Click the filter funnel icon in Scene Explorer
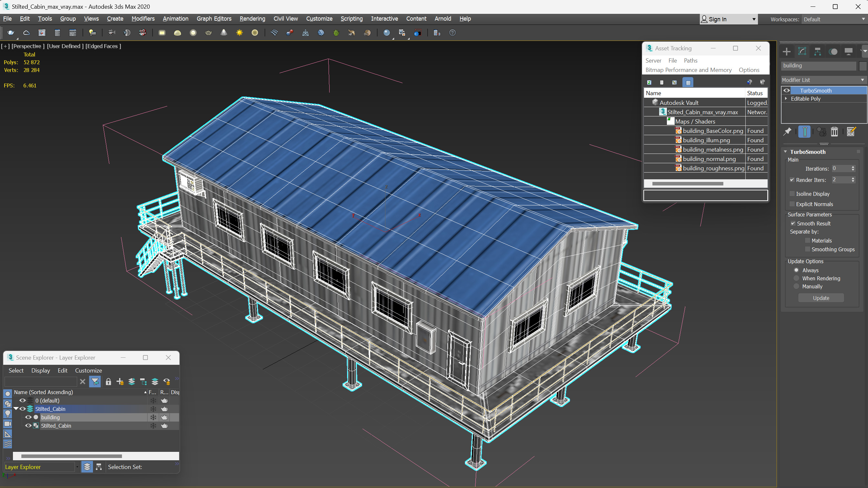The image size is (868, 488). tap(95, 382)
